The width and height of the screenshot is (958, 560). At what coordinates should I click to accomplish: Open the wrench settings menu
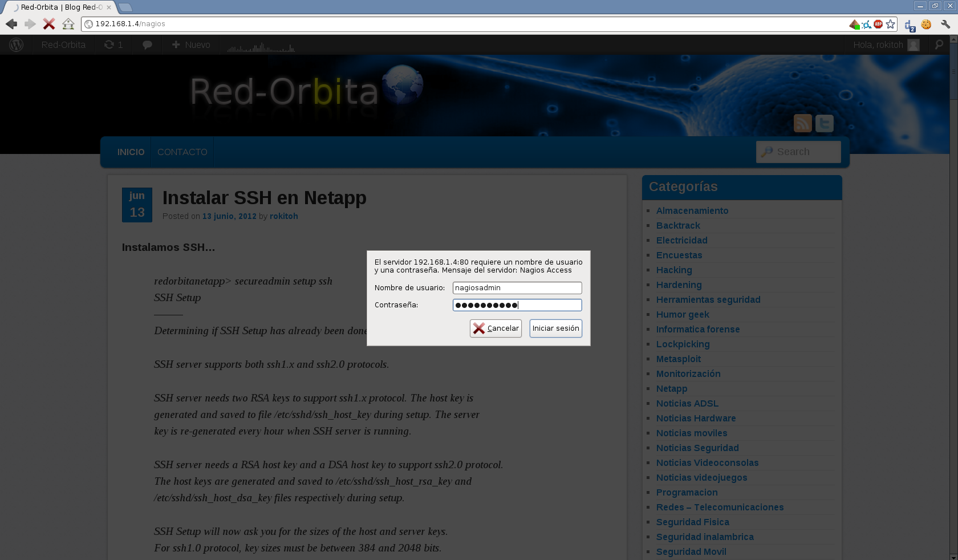(x=945, y=24)
